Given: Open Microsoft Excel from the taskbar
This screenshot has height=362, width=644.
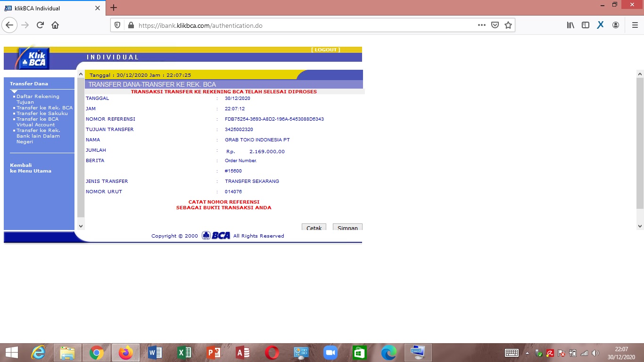Looking at the screenshot, I should tap(184, 353).
